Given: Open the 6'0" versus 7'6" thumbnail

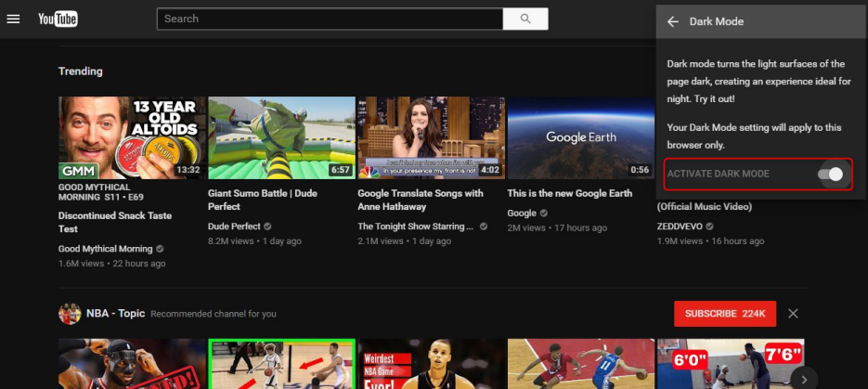Looking at the screenshot, I should 731,364.
